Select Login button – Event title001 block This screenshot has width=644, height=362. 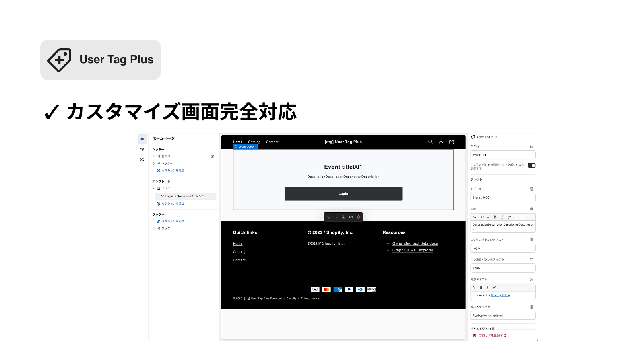(186, 196)
